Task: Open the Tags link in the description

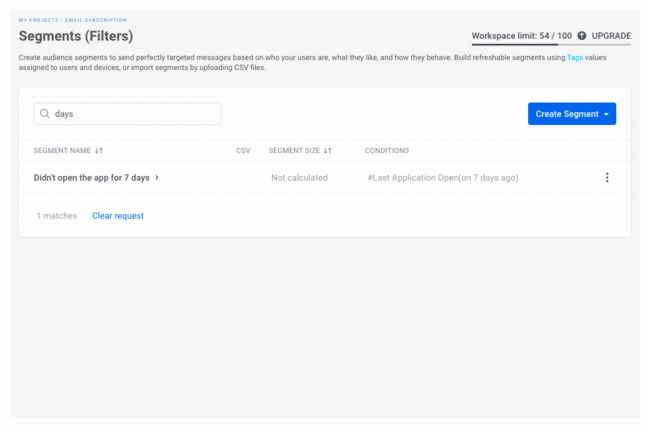Action: point(575,57)
